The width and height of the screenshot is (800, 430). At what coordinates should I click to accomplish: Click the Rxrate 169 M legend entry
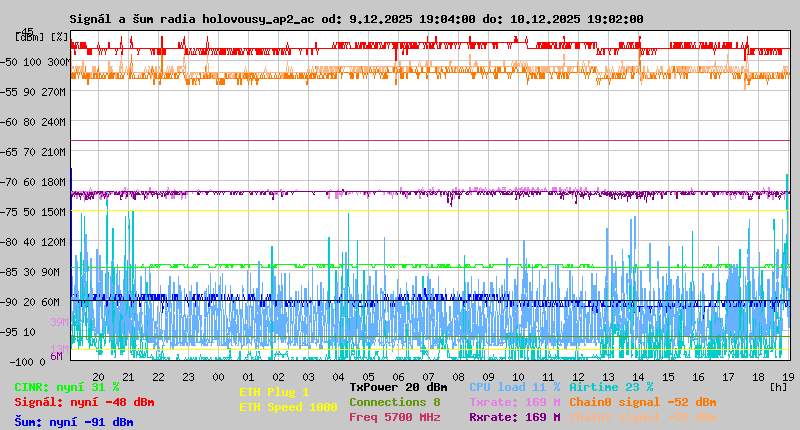514,417
